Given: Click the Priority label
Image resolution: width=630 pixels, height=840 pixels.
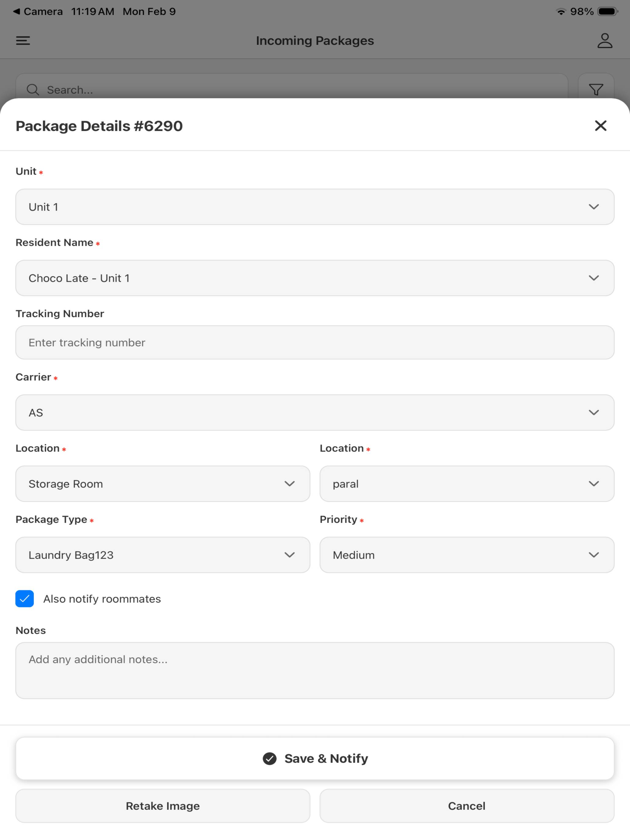Looking at the screenshot, I should click(339, 520).
